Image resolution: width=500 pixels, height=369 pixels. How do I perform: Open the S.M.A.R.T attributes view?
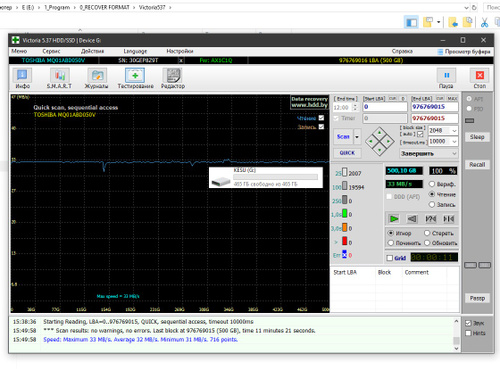59,79
